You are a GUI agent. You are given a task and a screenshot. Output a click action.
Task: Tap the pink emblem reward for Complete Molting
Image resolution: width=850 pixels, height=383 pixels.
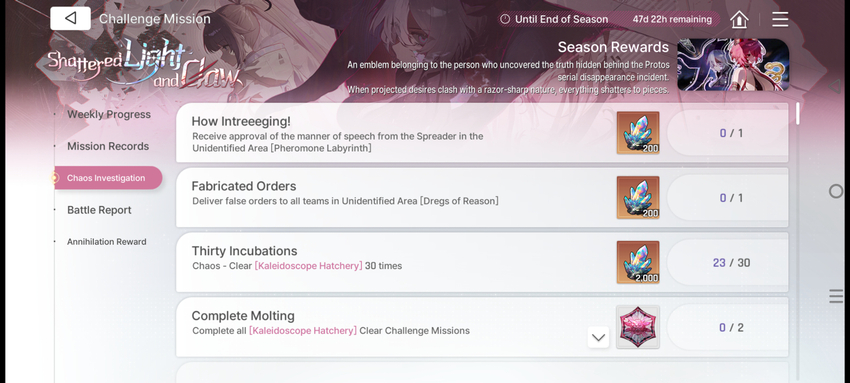point(638,327)
